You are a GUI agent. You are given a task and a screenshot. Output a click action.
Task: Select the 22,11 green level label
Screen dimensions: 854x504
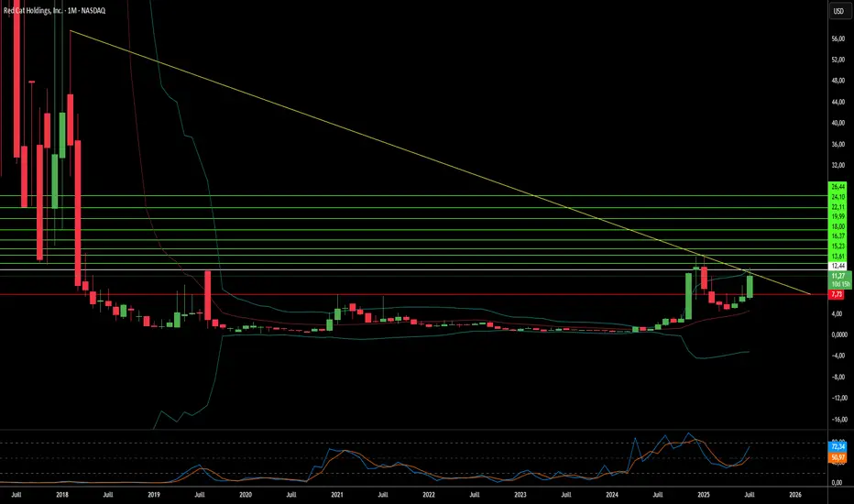(837, 206)
